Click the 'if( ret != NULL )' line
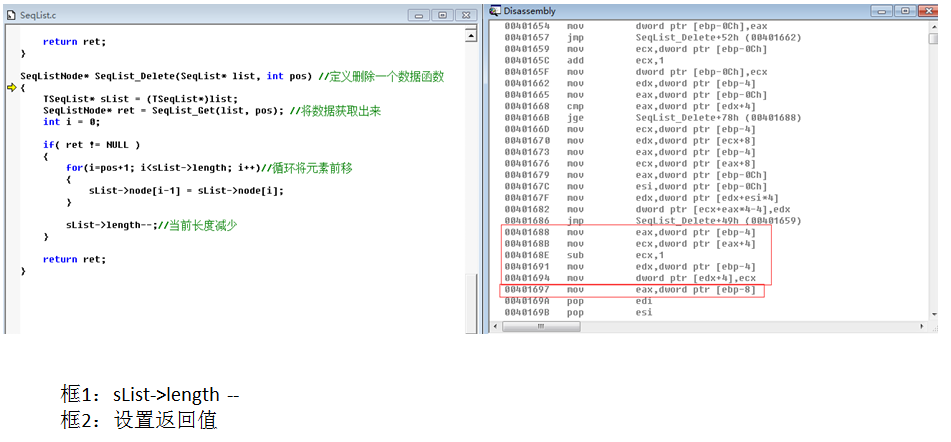 coord(92,145)
